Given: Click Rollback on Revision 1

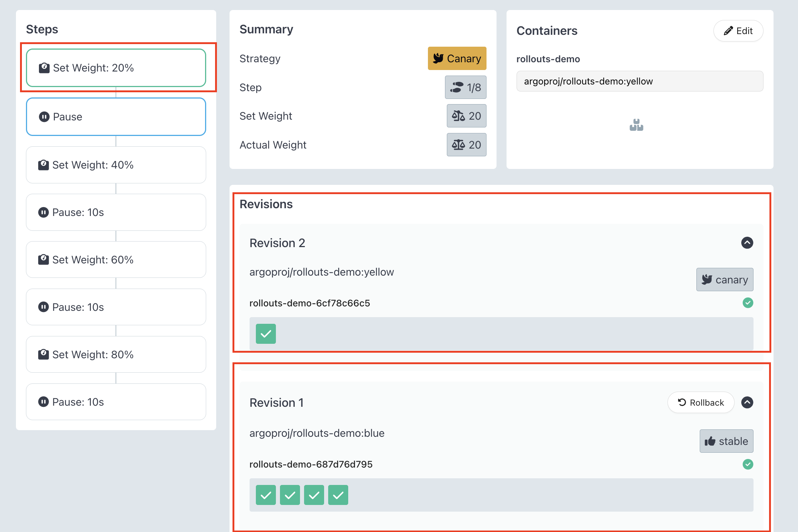Looking at the screenshot, I should click(x=700, y=403).
